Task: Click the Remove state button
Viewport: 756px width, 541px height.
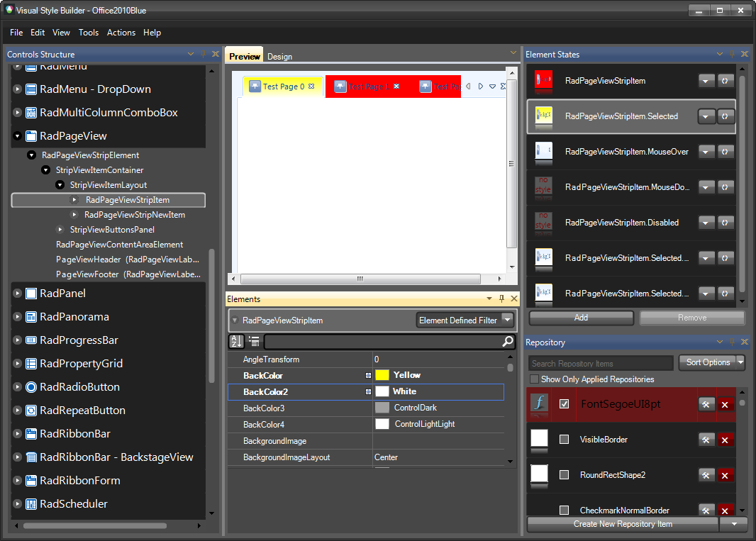Action: (692, 318)
